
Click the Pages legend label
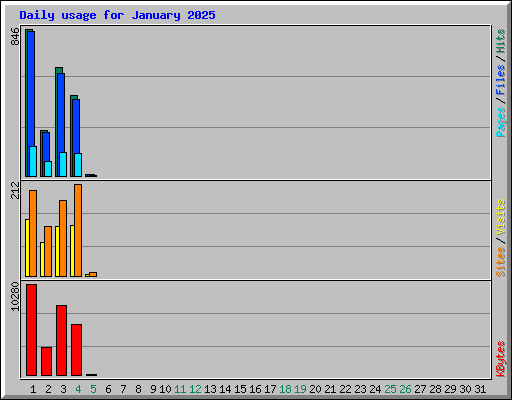pos(500,122)
